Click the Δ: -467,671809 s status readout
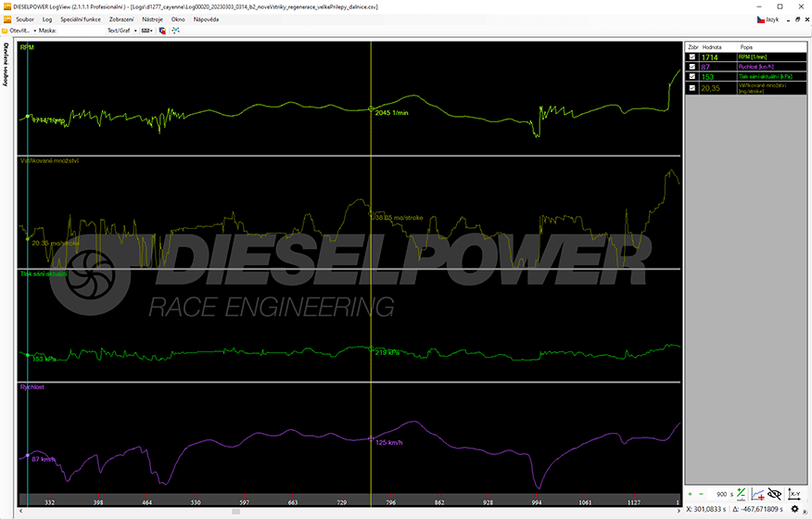The width and height of the screenshot is (812, 519). [x=757, y=509]
